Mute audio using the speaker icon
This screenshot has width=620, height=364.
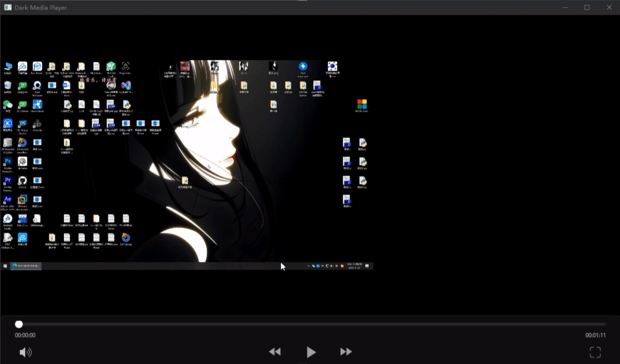[25, 352]
